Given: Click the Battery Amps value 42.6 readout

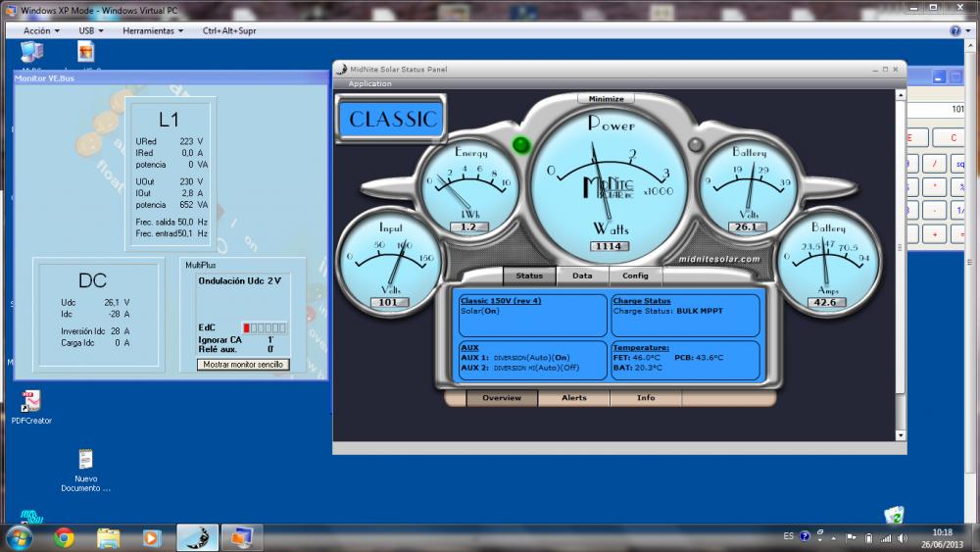Looking at the screenshot, I should click(x=825, y=303).
